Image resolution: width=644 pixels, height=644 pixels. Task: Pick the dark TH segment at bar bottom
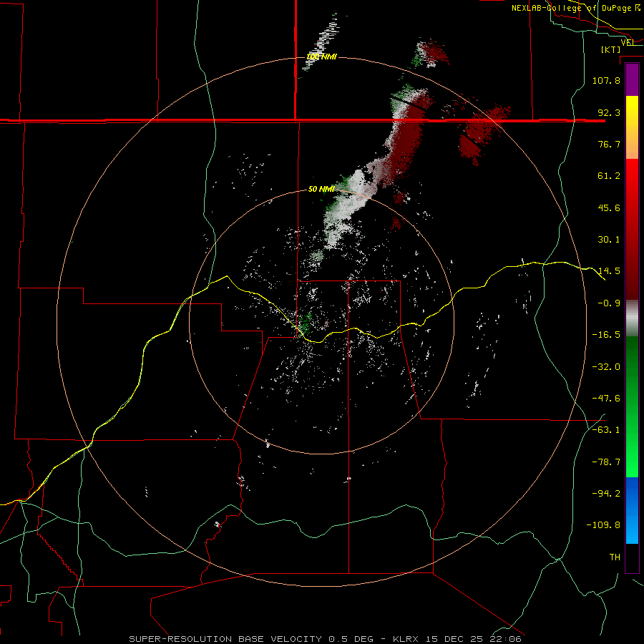632,557
